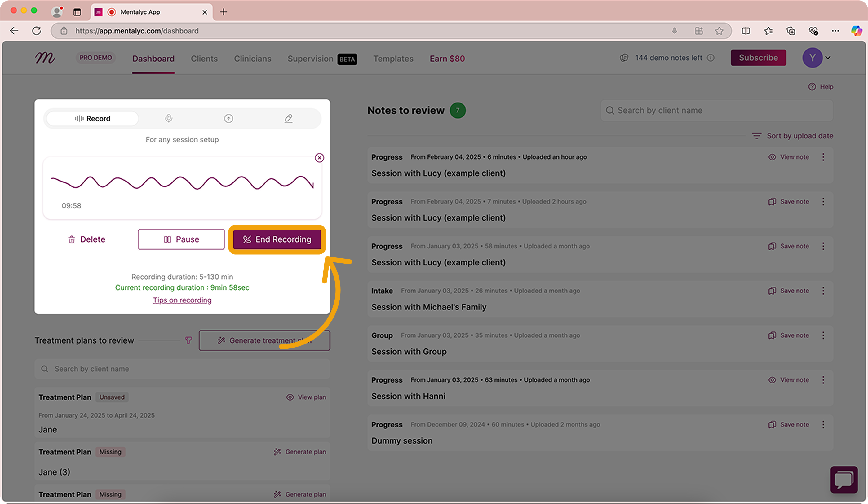Open browser tab actions menu icon

pos(77,12)
